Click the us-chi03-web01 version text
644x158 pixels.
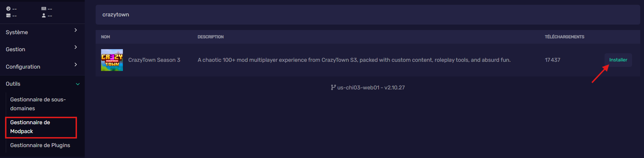pyautogui.click(x=371, y=87)
